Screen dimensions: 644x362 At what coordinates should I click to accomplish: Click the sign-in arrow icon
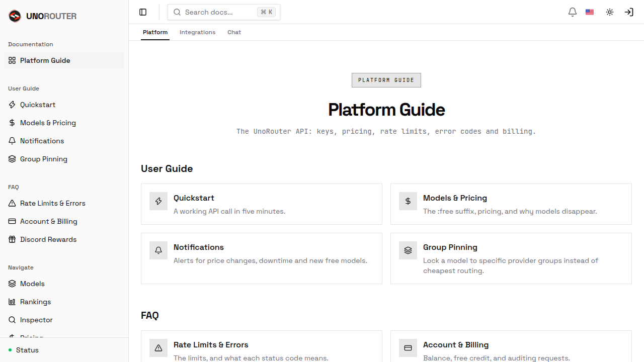click(x=629, y=12)
